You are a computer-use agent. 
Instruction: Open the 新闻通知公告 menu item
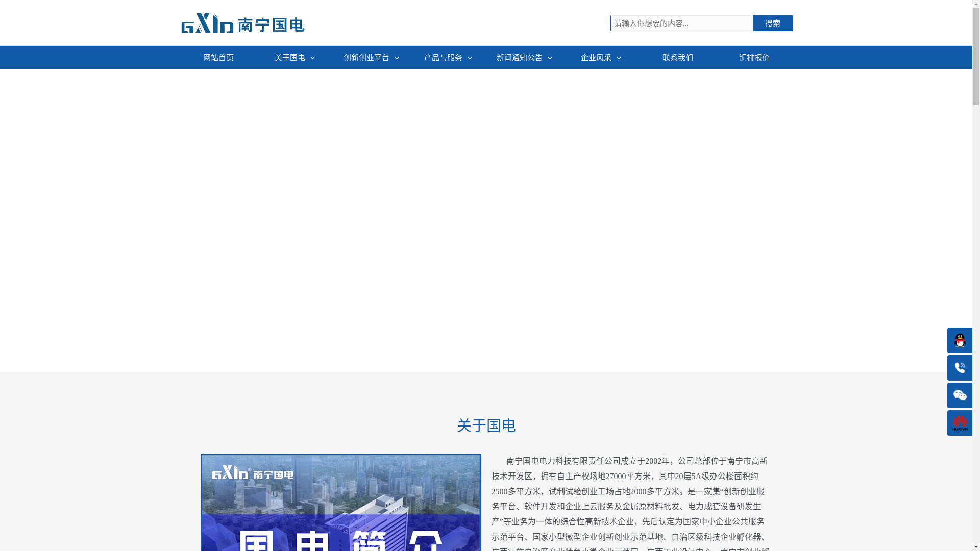(x=520, y=58)
